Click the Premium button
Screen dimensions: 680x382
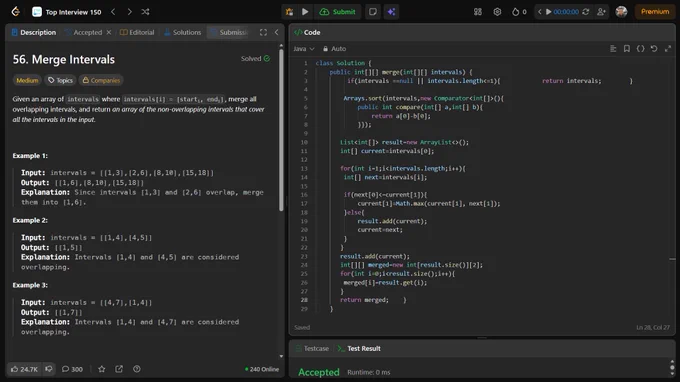(655, 12)
